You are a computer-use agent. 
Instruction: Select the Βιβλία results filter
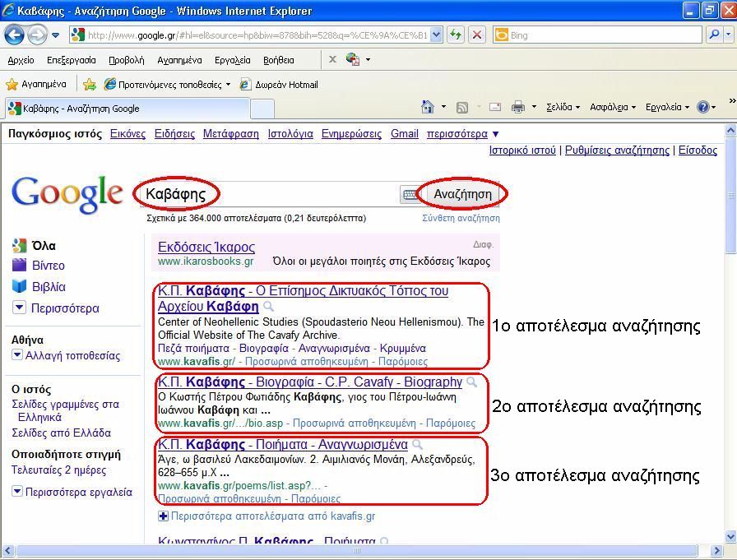coord(39,286)
